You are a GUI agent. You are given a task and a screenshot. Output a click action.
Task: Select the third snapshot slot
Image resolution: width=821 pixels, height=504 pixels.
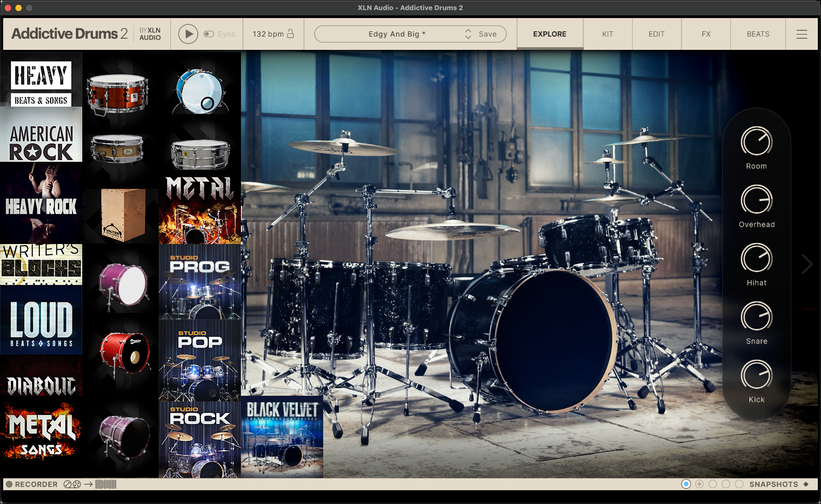pyautogui.click(x=713, y=484)
